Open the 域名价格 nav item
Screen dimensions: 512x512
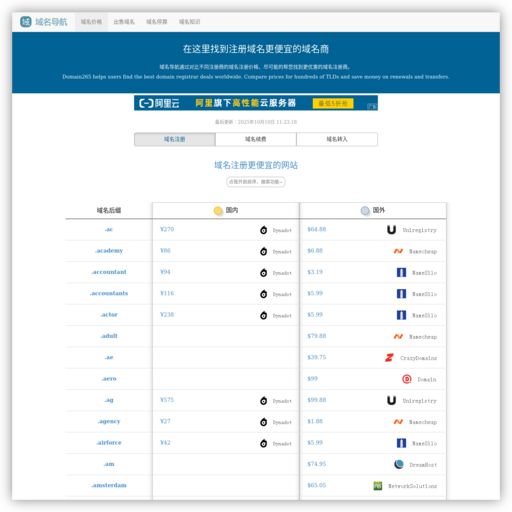point(91,22)
